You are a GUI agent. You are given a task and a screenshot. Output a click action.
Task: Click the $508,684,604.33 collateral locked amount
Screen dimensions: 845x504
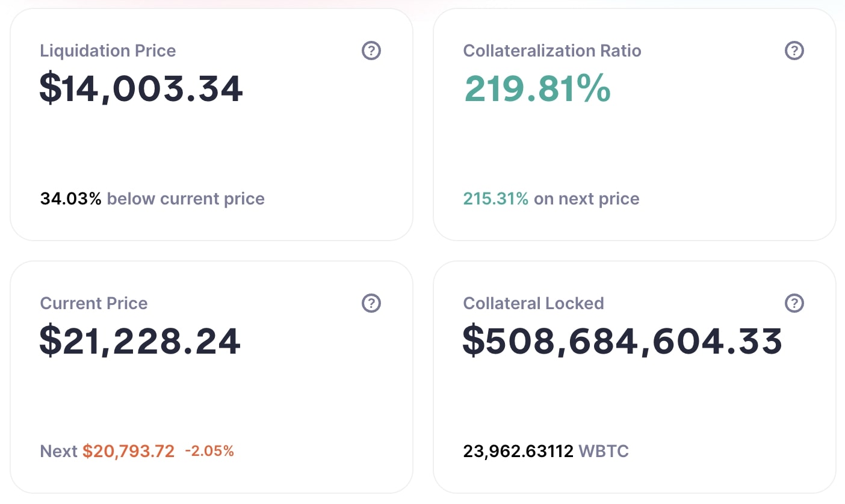click(622, 341)
